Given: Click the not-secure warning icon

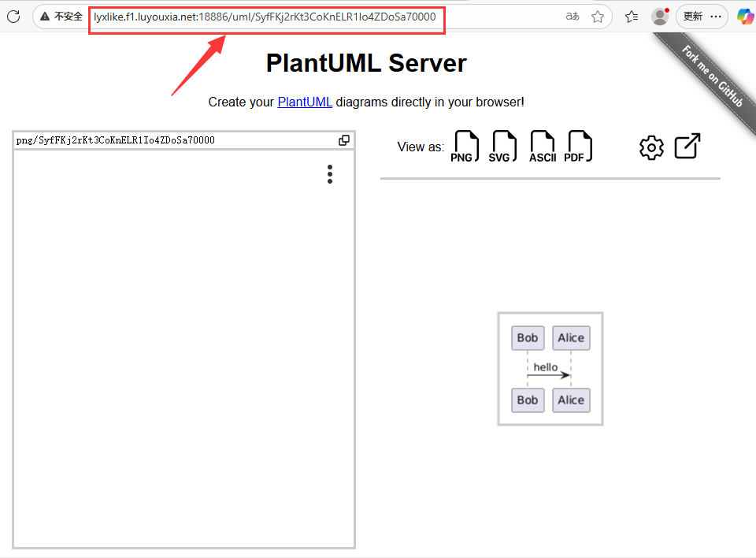Looking at the screenshot, I should (45, 17).
